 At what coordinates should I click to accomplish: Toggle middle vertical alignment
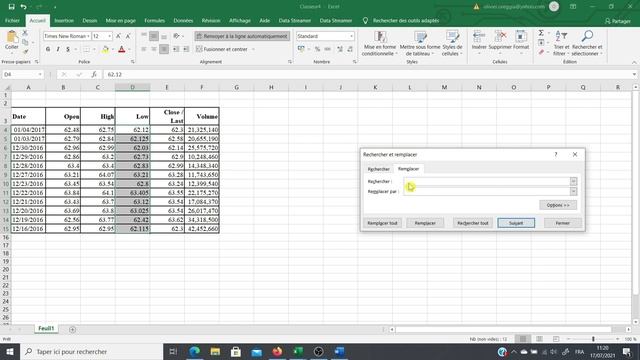154,36
